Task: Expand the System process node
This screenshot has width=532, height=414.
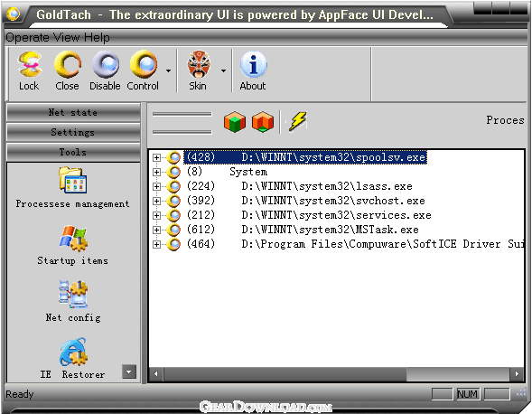Action: [x=156, y=172]
